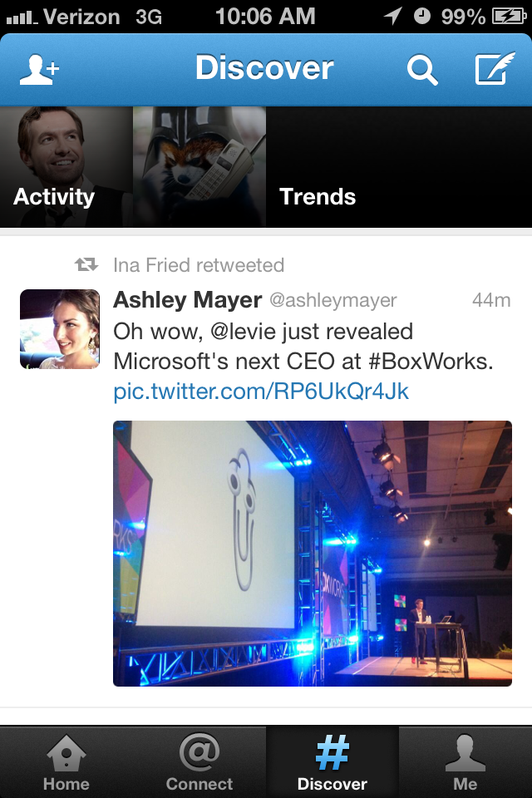This screenshot has height=798, width=532.
Task: Open the Trends tile
Action: coord(399,167)
